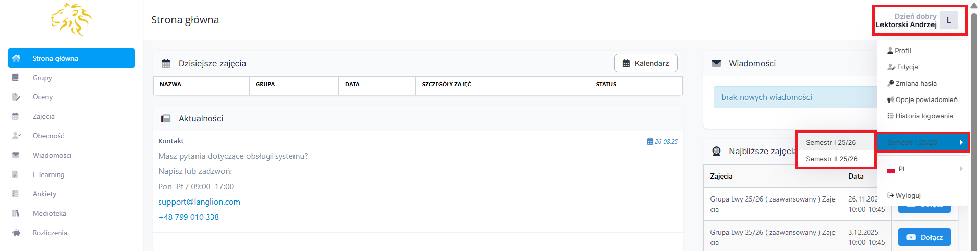
Task: Go to Zajęcia in the sidebar
Action: coord(43,116)
